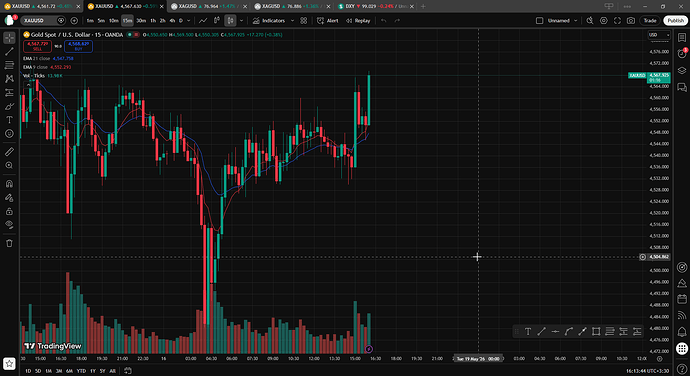Select the zoom in tool
This screenshot has height=376, width=690.
coord(9,166)
